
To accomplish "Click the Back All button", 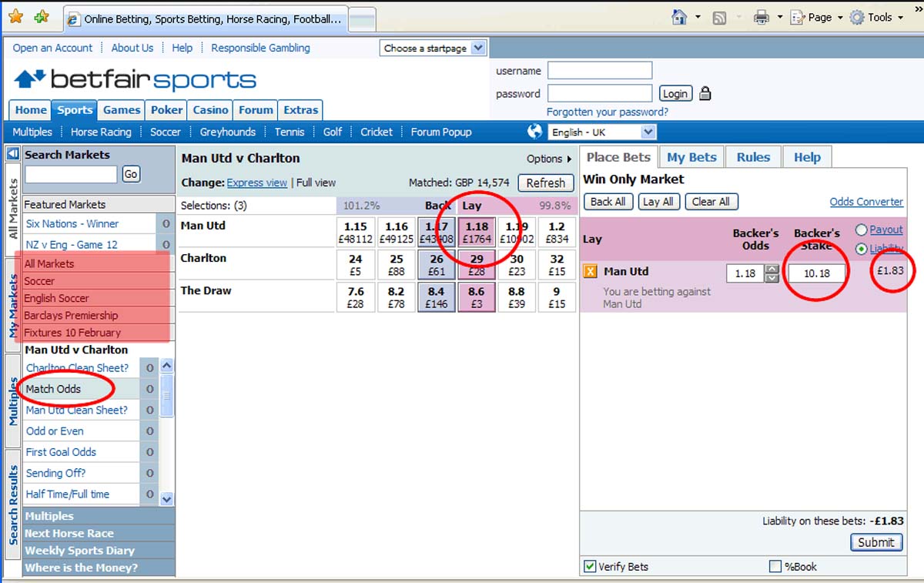I will click(608, 202).
